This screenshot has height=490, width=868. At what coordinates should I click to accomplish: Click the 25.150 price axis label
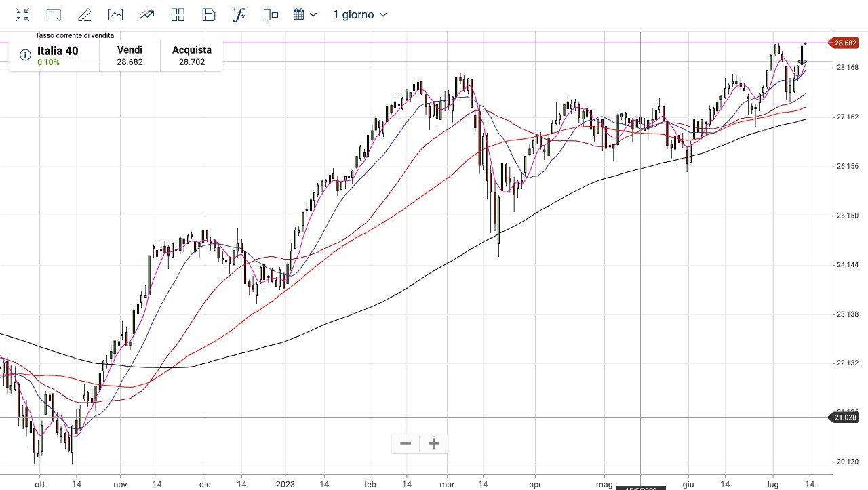[x=848, y=216]
